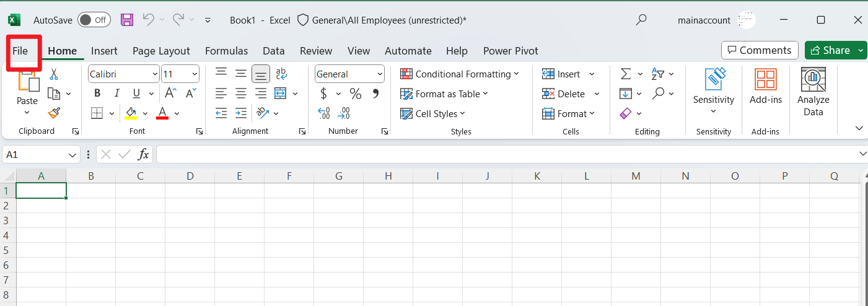This screenshot has width=868, height=306.
Task: Apply Merge & Center icon
Action: click(281, 94)
